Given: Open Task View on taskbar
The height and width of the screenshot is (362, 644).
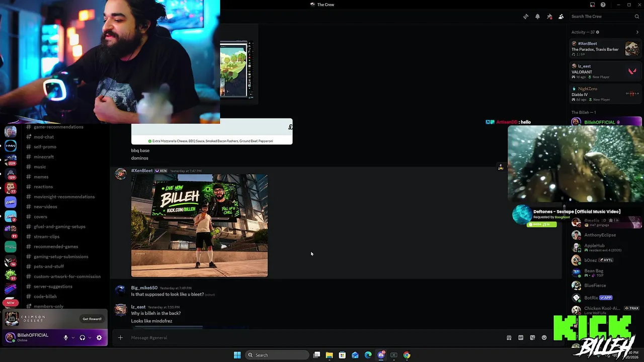Looking at the screenshot, I should pyautogui.click(x=316, y=355).
